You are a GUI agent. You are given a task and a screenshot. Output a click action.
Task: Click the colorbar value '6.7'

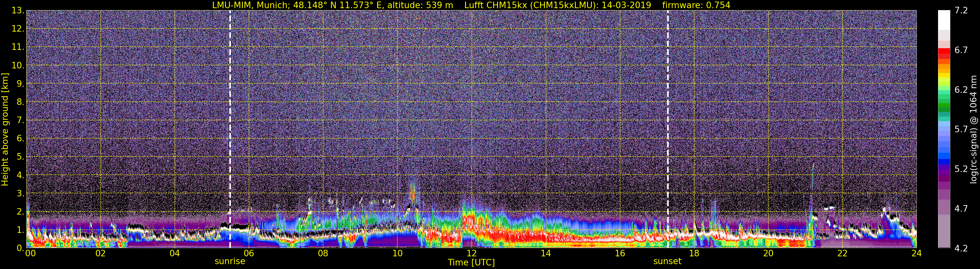(961, 50)
